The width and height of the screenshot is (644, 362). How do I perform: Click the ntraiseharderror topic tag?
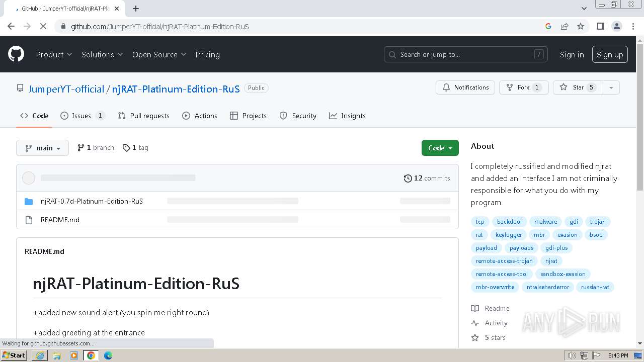pyautogui.click(x=547, y=287)
